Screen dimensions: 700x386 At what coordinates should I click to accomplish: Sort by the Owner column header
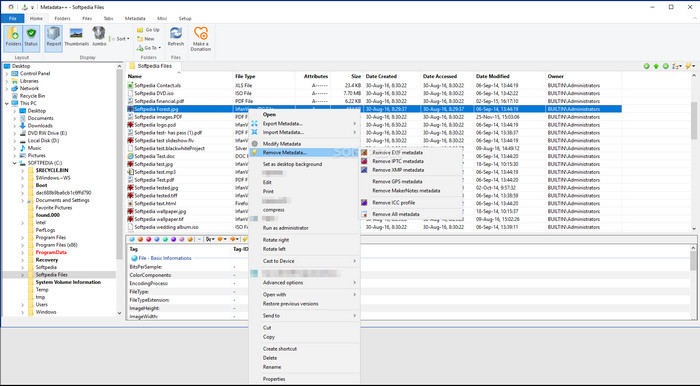(x=583, y=76)
